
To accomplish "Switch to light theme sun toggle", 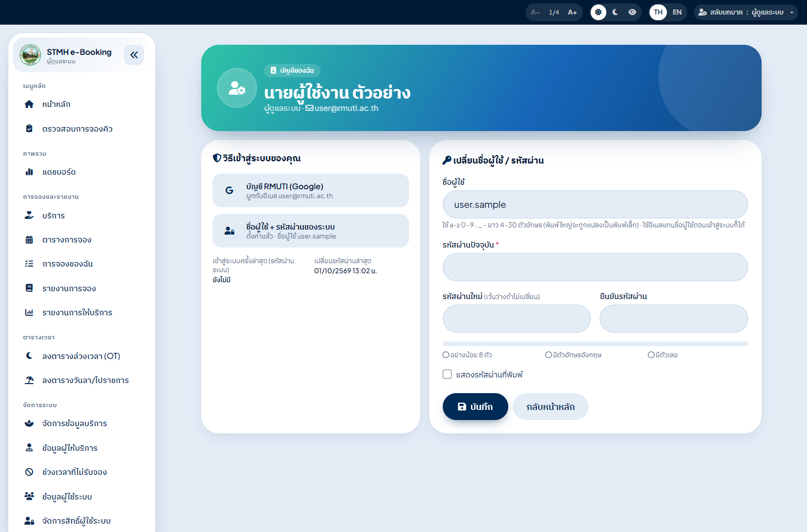I will 599,12.
